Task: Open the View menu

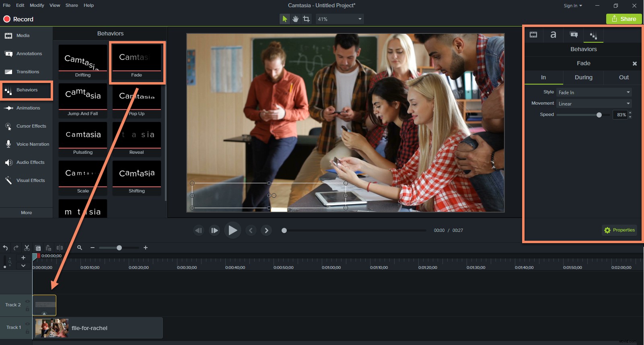Action: coord(55,5)
